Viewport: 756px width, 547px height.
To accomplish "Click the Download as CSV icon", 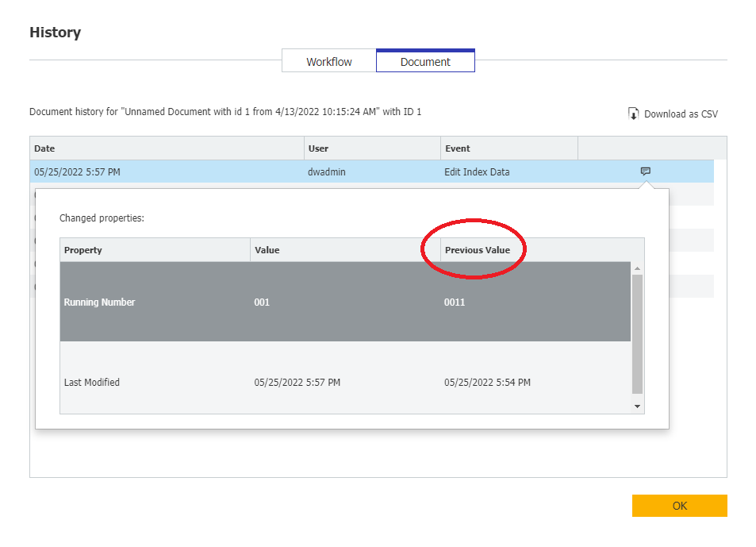I will tap(633, 114).
